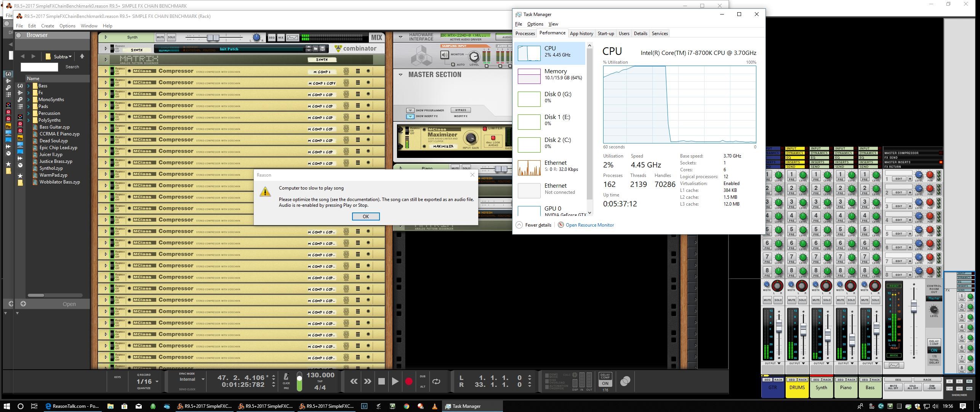Click the transport Play button

click(x=395, y=381)
